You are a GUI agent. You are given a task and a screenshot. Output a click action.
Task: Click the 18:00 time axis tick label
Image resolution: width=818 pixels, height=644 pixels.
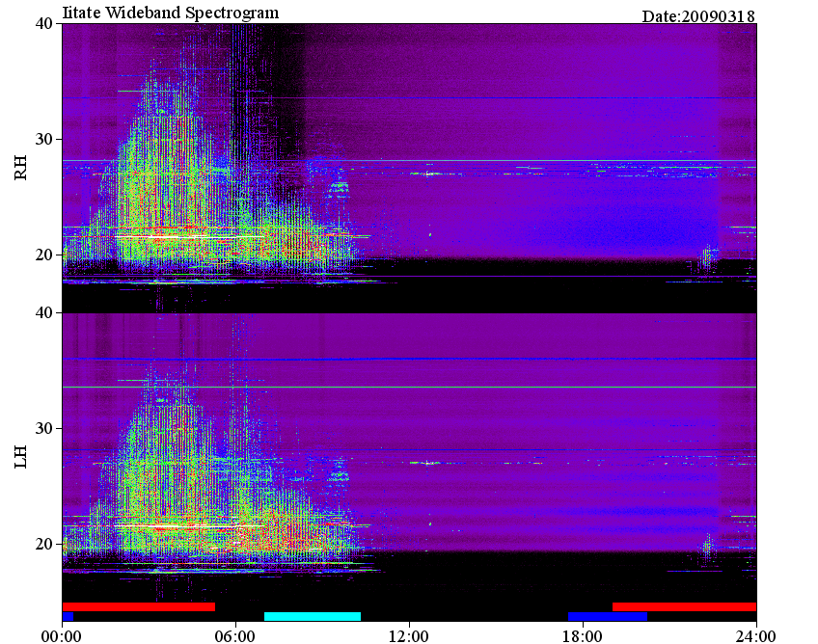point(583,636)
